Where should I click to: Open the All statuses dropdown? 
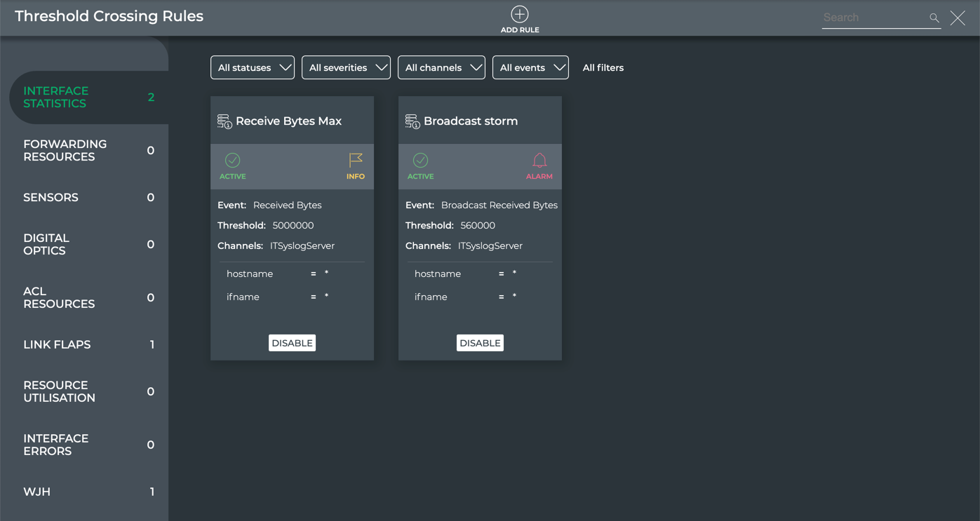253,68
